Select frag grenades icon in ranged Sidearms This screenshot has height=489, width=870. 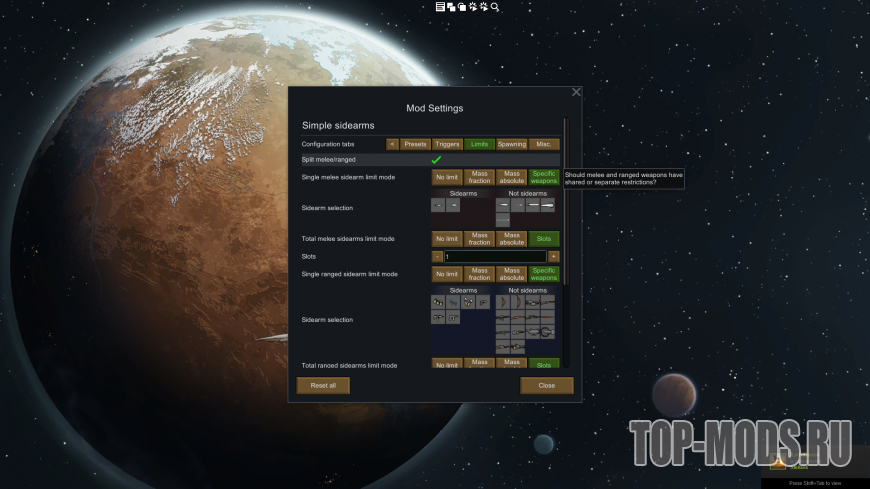click(x=438, y=303)
